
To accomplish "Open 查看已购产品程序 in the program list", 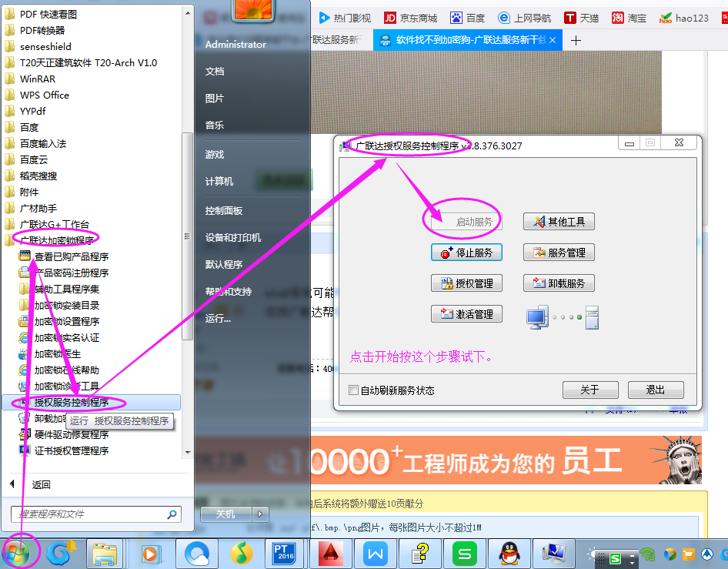I will [72, 256].
